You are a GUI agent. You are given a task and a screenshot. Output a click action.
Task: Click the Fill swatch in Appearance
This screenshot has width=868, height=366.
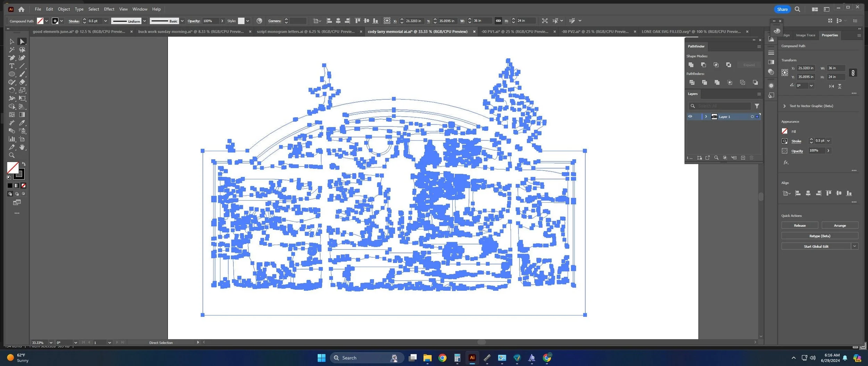click(x=785, y=131)
